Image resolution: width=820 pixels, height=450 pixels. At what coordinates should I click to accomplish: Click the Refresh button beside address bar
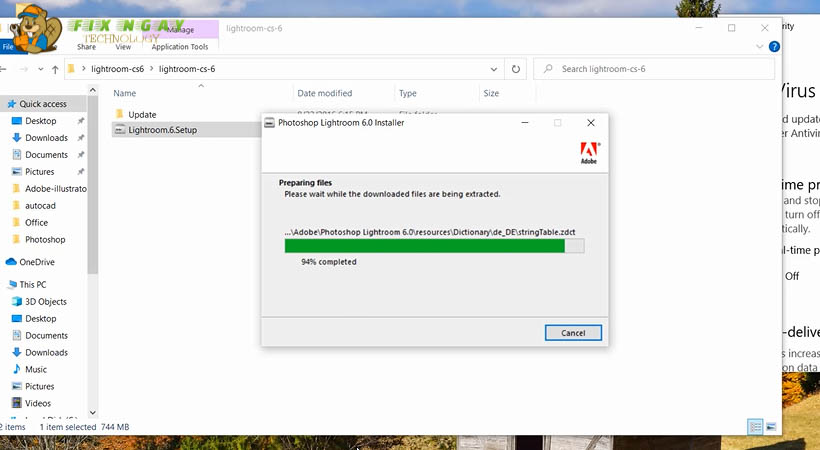pos(516,69)
